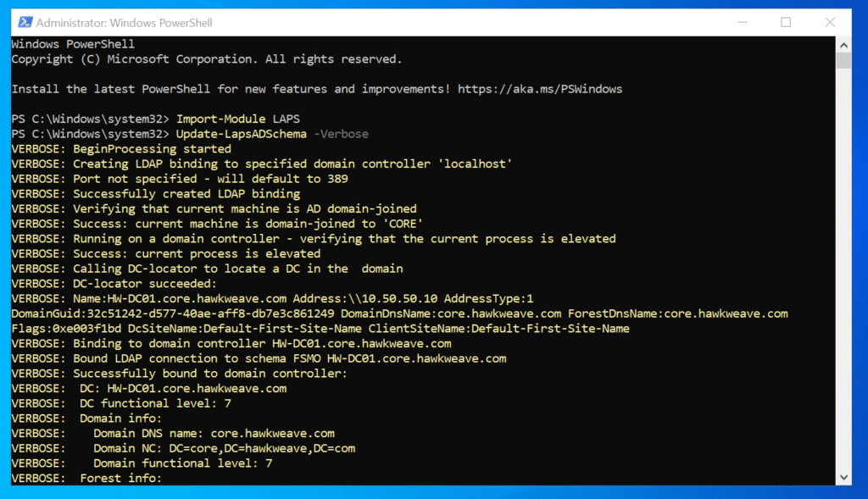Click the 'Forest info:' line
The height and width of the screenshot is (499, 868).
click(x=120, y=478)
